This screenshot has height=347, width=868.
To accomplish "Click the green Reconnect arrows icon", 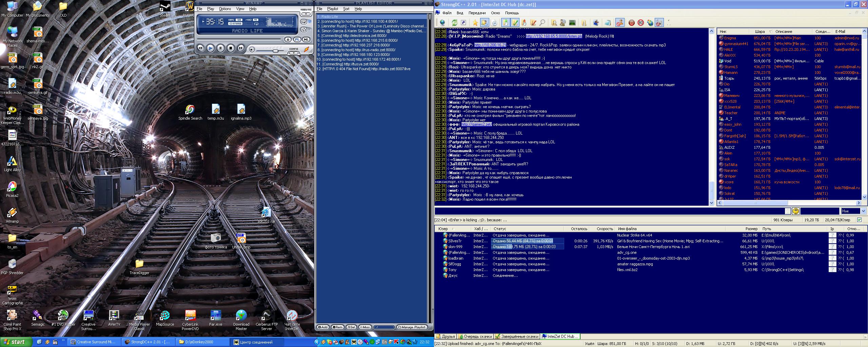I will (454, 23).
